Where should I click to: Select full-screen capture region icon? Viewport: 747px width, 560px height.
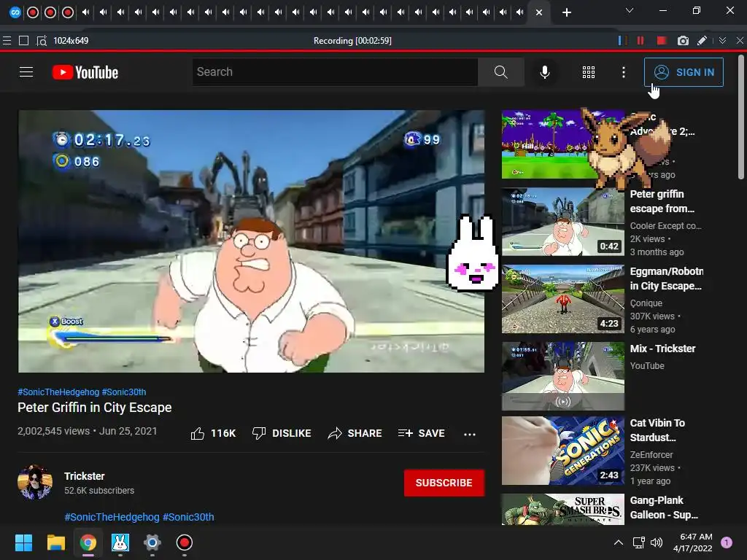[x=23, y=41]
